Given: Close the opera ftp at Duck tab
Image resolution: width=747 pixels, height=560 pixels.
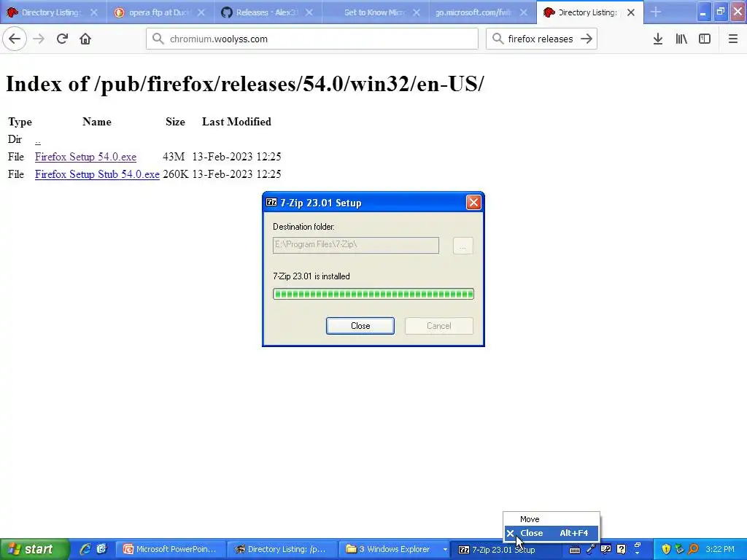Looking at the screenshot, I should click(x=201, y=12).
